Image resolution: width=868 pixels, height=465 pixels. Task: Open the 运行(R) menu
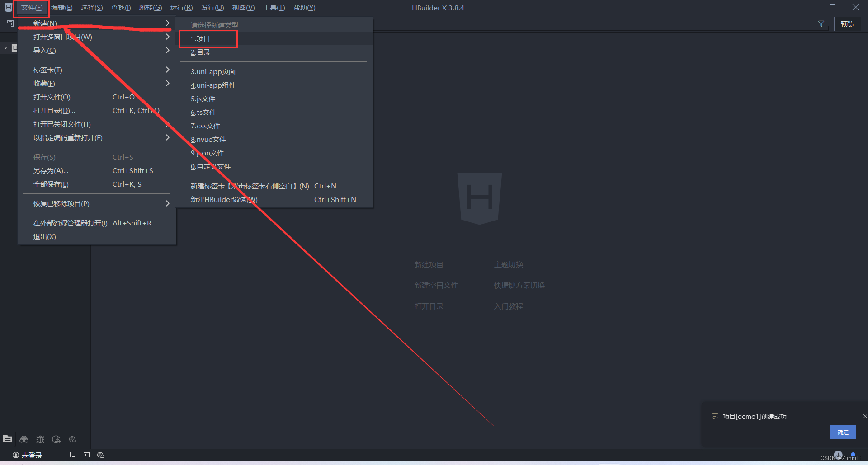pos(181,8)
